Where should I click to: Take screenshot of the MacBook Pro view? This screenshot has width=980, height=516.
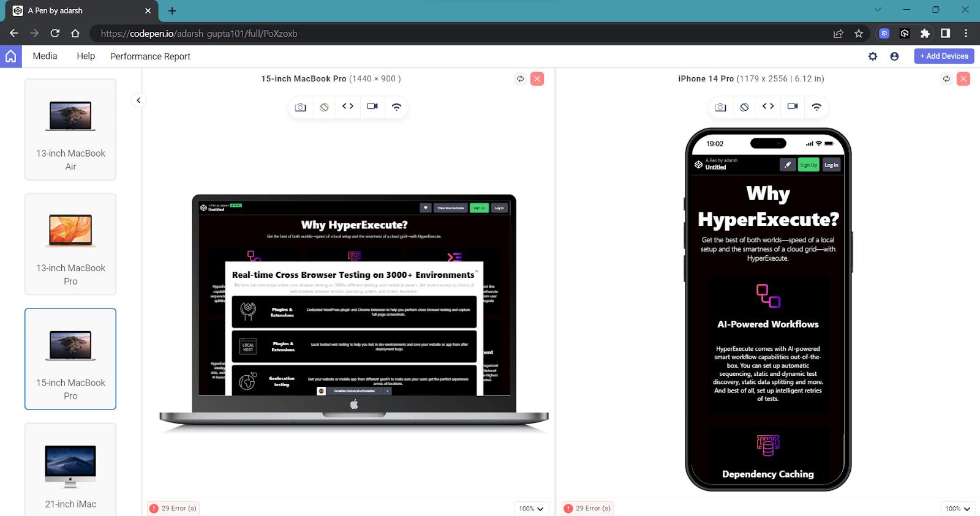coord(300,107)
